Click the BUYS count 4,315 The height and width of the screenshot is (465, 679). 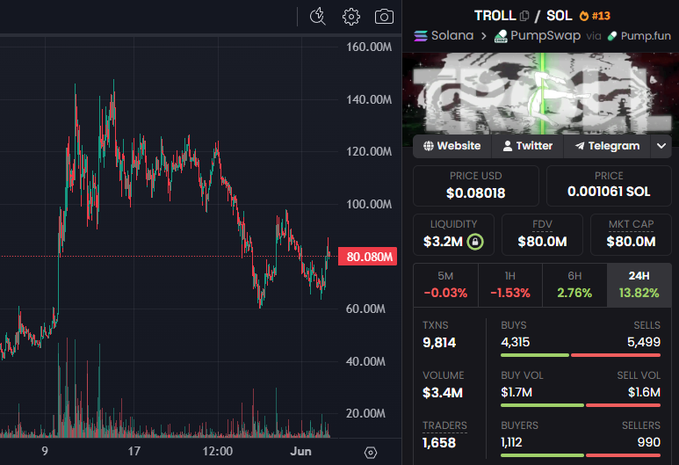click(515, 342)
